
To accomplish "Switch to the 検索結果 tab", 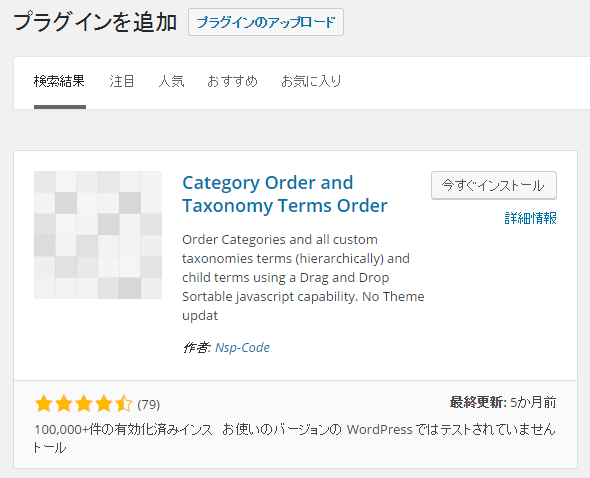I will click(59, 82).
